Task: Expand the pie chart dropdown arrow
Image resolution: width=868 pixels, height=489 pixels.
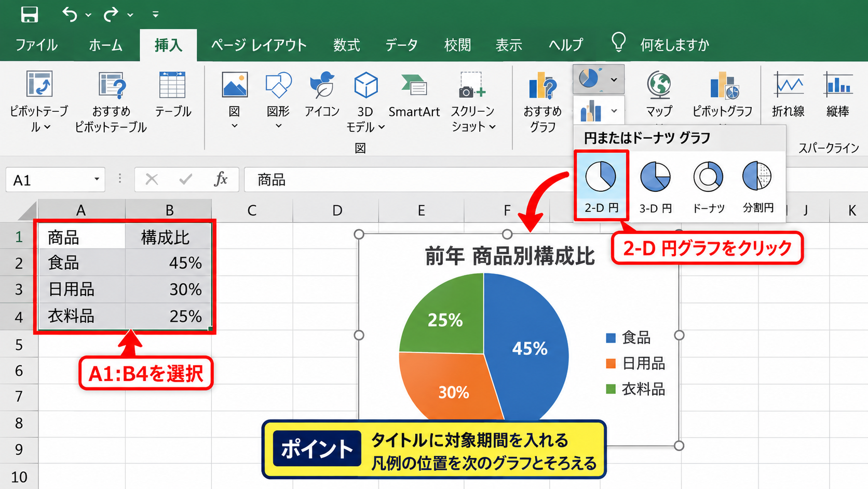Action: pos(614,80)
